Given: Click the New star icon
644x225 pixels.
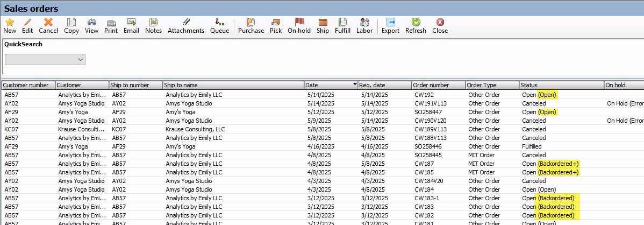Looking at the screenshot, I should pos(10,22).
